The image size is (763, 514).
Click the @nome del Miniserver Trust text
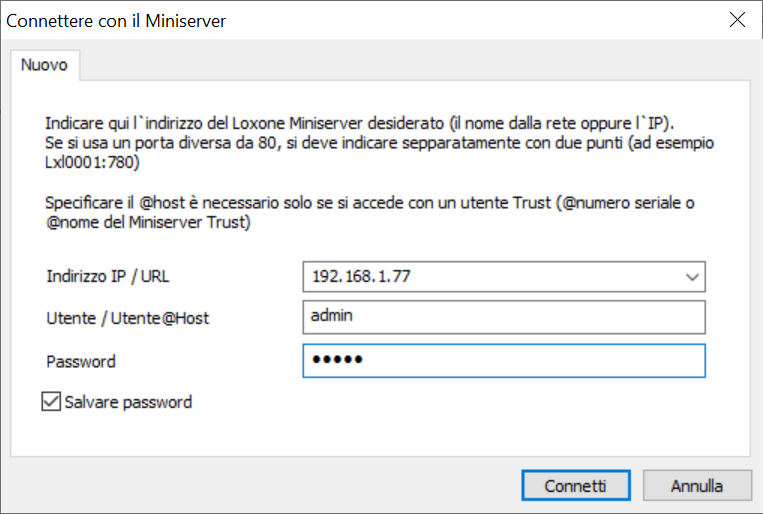click(148, 222)
